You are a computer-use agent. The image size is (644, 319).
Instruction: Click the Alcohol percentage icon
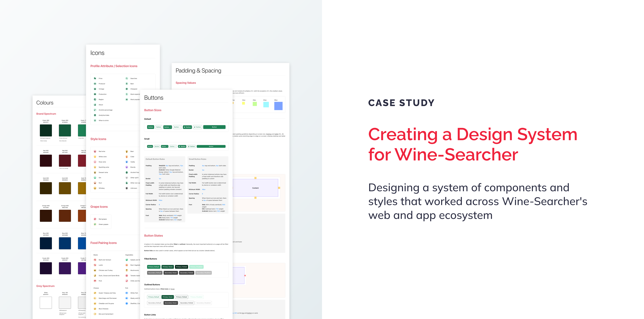point(95,110)
